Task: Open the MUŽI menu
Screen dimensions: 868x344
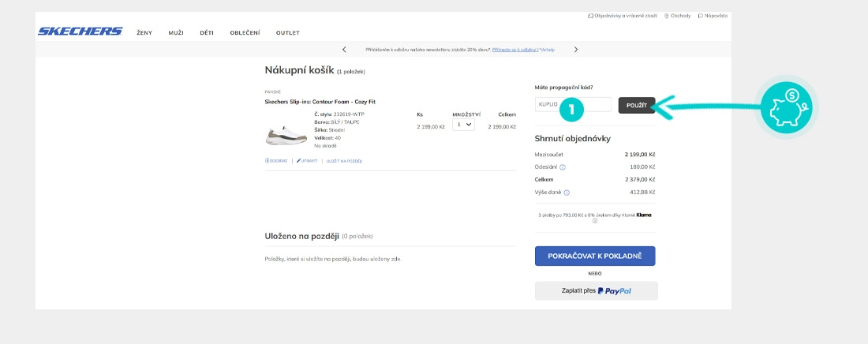Action: point(176,32)
